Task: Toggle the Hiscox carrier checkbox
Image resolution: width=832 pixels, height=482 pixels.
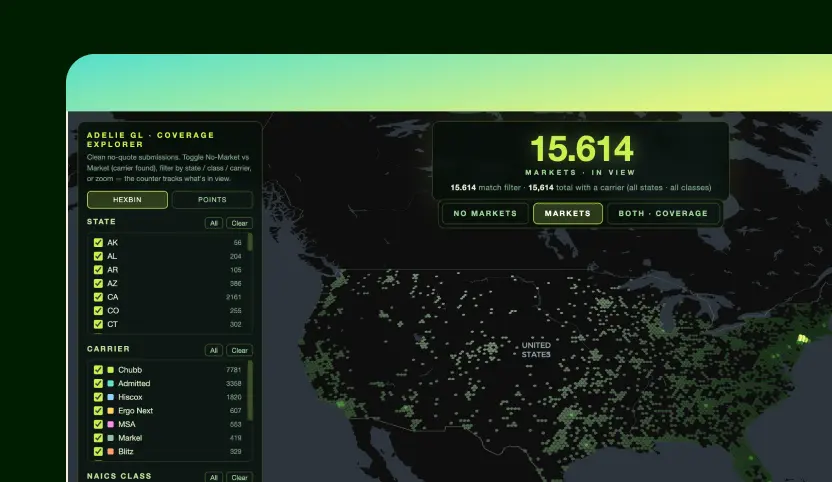Action: [x=98, y=397]
